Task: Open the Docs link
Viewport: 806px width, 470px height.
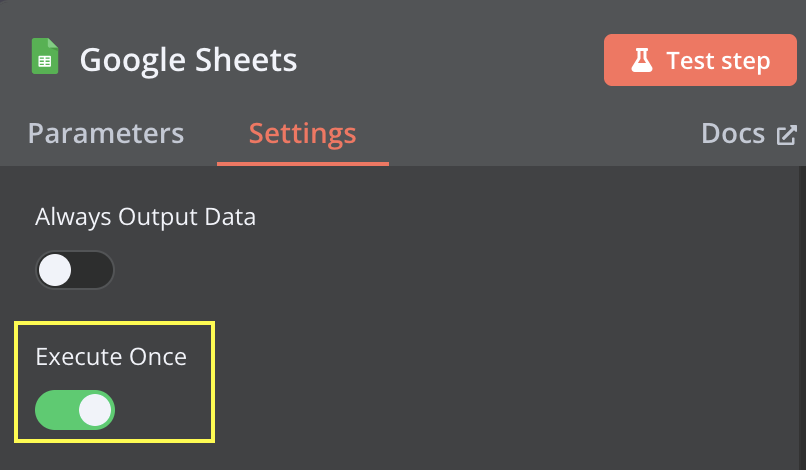Action: (749, 134)
